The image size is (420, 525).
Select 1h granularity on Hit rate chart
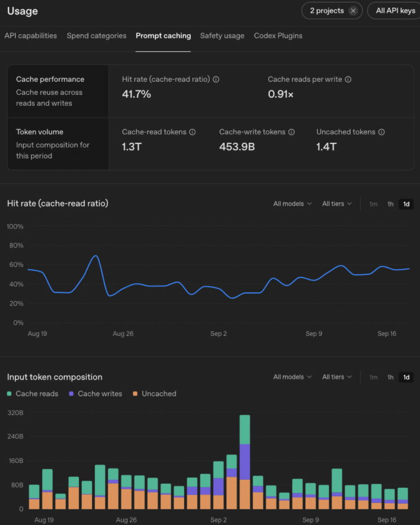(390, 204)
